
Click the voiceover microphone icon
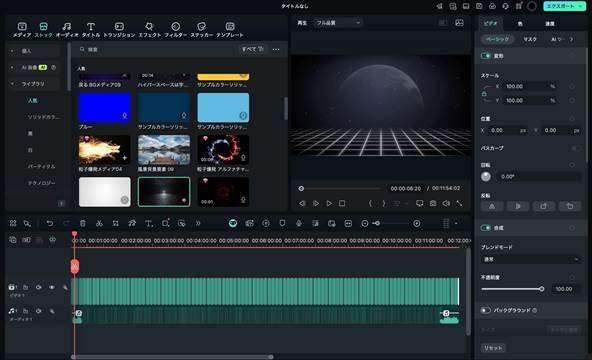(x=299, y=223)
